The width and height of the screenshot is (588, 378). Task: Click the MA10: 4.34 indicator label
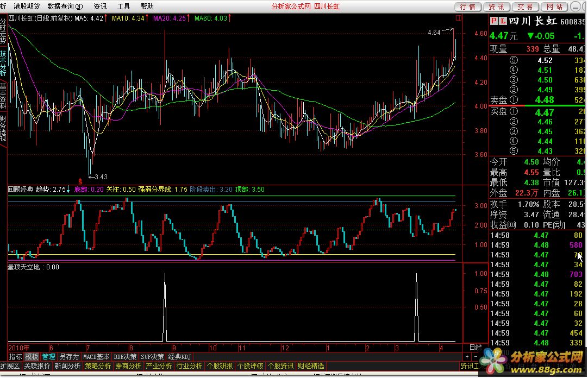click(128, 18)
